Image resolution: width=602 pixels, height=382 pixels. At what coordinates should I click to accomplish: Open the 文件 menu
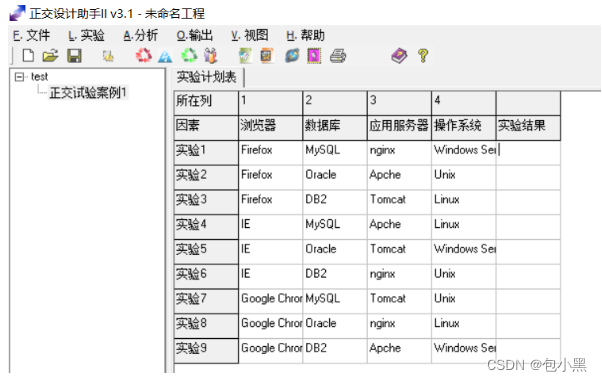click(31, 35)
